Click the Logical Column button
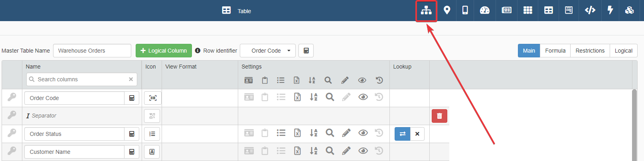644x161 pixels. (x=164, y=51)
